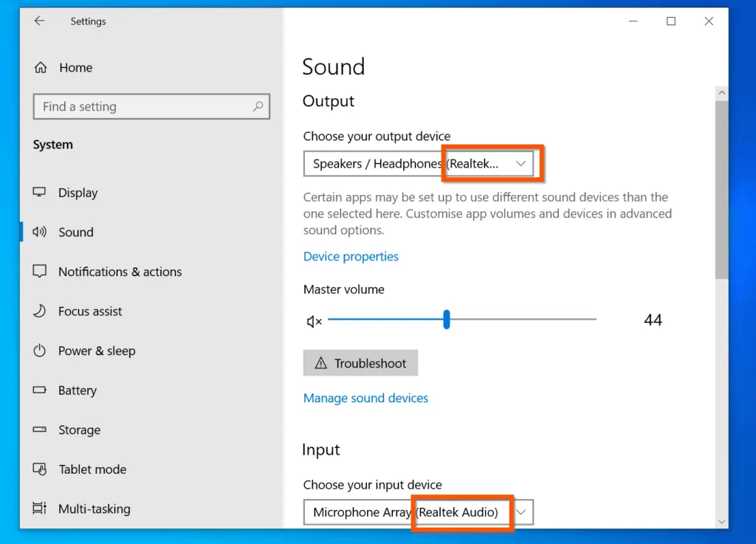Click the Home house icon
Screen dimensions: 756x544
tap(42, 66)
